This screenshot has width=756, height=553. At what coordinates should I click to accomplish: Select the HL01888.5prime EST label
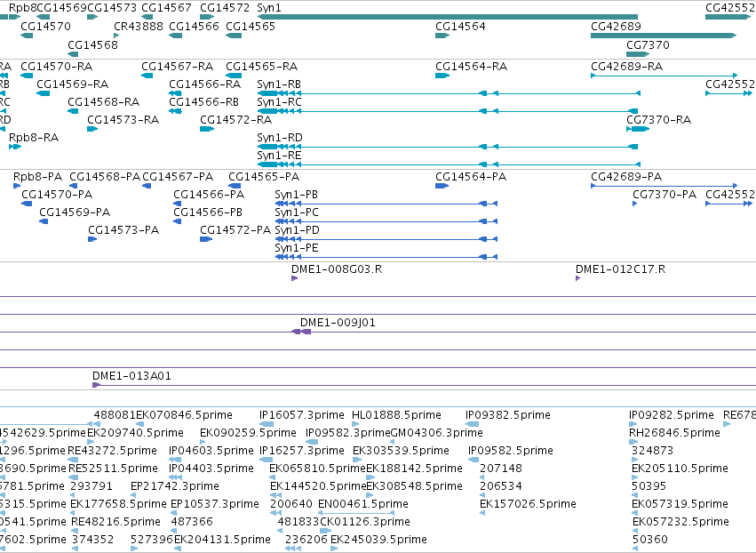(396, 415)
